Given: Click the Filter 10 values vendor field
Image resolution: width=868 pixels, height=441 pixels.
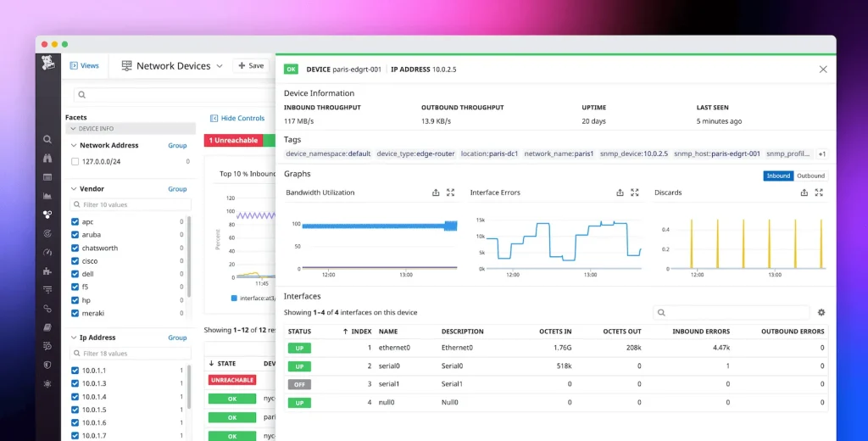Looking at the screenshot, I should tap(131, 204).
